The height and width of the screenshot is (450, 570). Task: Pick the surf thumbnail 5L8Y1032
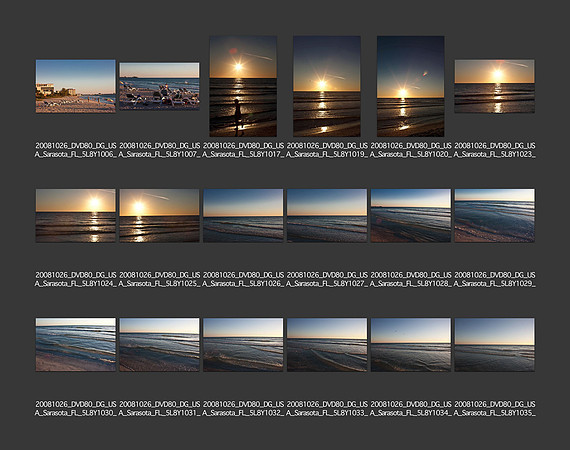point(243,345)
